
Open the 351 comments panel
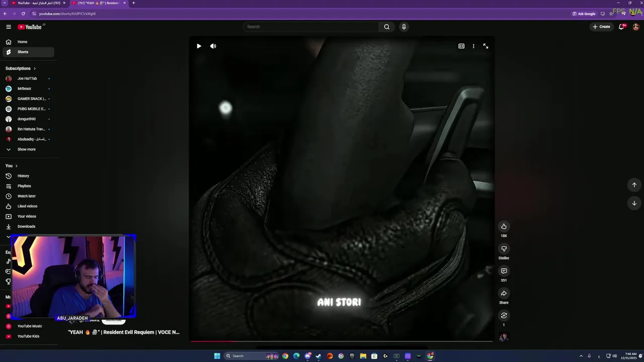click(504, 271)
